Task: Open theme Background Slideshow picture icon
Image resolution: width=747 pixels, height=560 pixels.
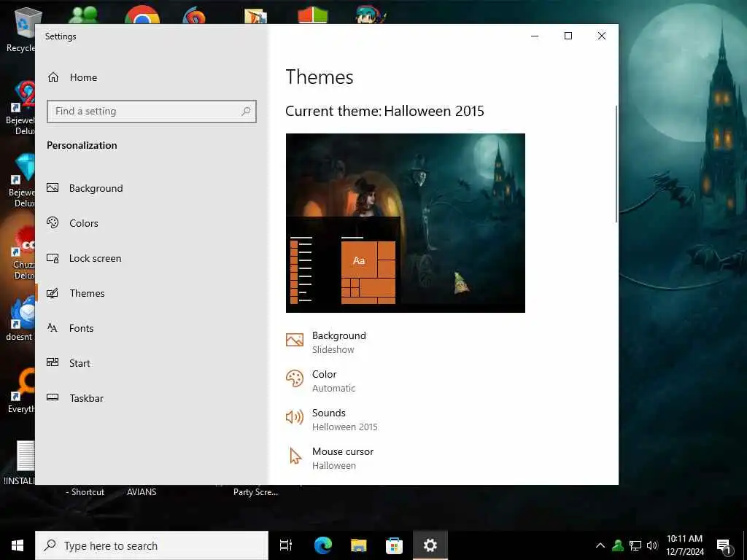Action: pos(295,340)
